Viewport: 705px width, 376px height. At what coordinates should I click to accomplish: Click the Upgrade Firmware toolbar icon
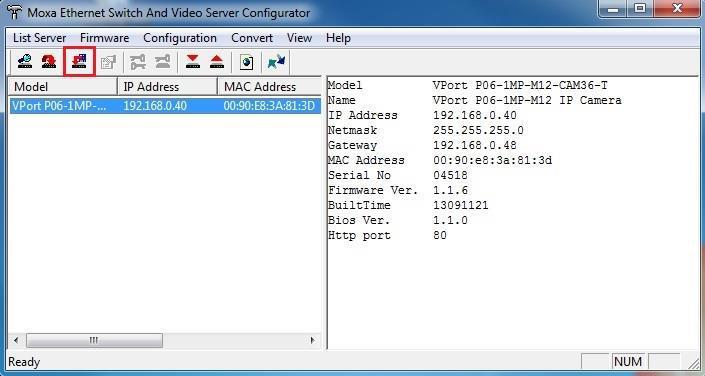pyautogui.click(x=79, y=62)
